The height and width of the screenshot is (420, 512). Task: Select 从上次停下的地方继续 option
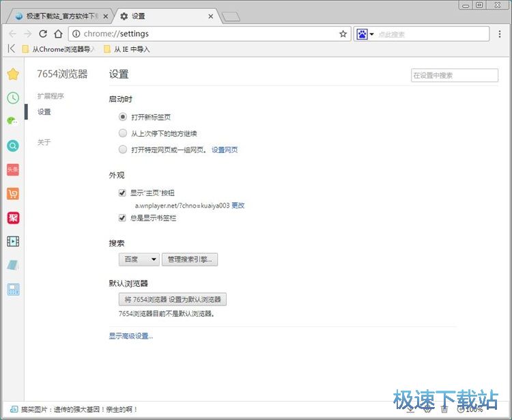pos(123,133)
